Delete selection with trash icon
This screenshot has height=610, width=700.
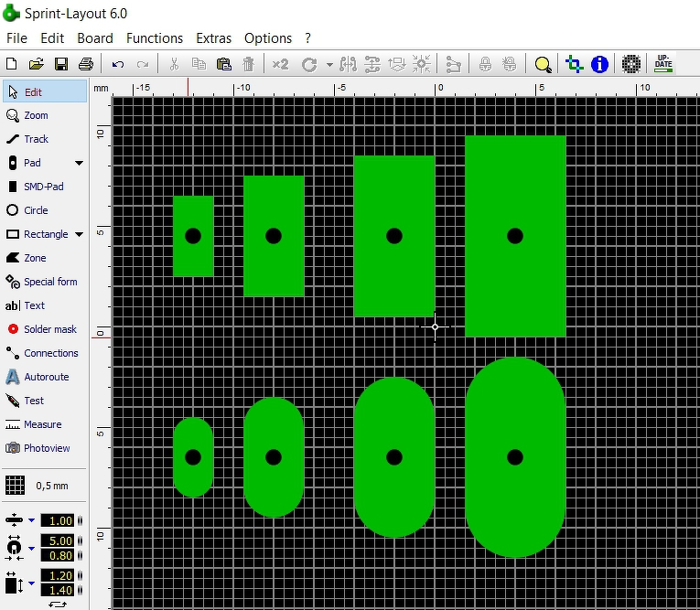[x=248, y=64]
